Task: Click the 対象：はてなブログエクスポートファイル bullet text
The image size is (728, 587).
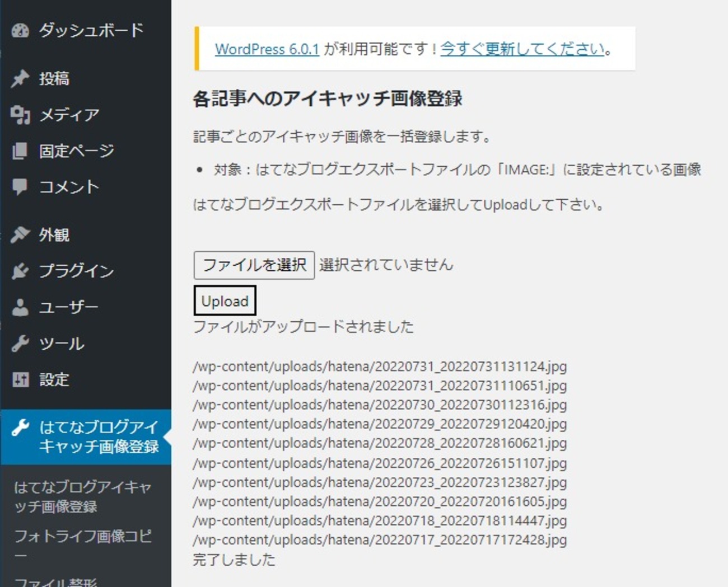Action: [458, 170]
